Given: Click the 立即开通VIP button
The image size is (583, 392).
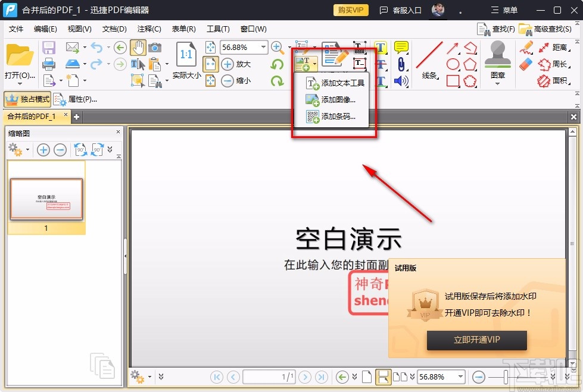Looking at the screenshot, I should tap(476, 340).
